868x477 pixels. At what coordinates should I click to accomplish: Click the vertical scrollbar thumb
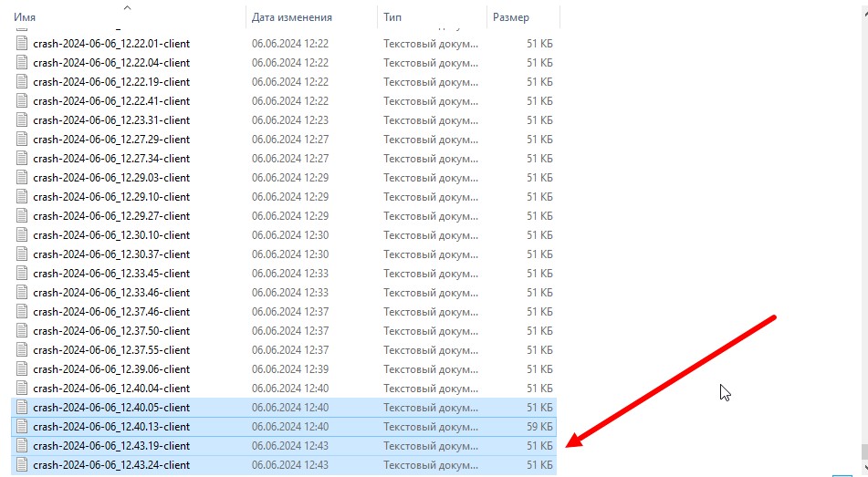tap(863, 452)
